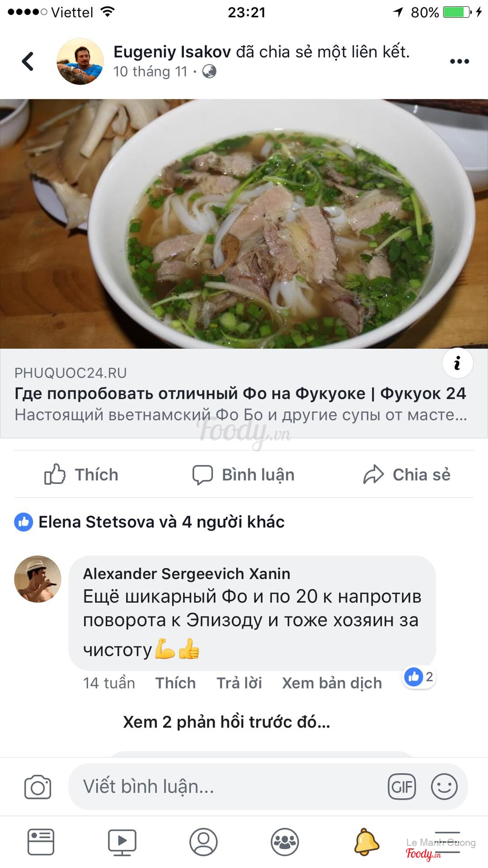The image size is (488, 868).
Task: Open the profile tab icon
Action: pyautogui.click(x=203, y=842)
